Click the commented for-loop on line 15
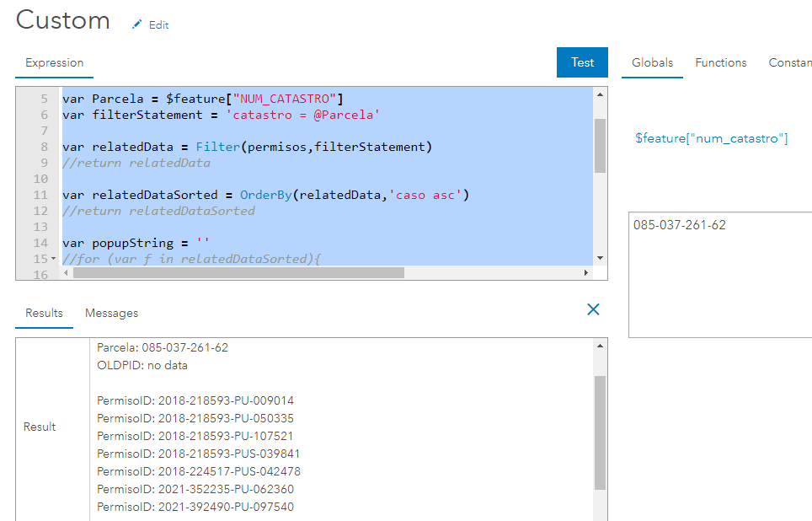 (x=191, y=259)
